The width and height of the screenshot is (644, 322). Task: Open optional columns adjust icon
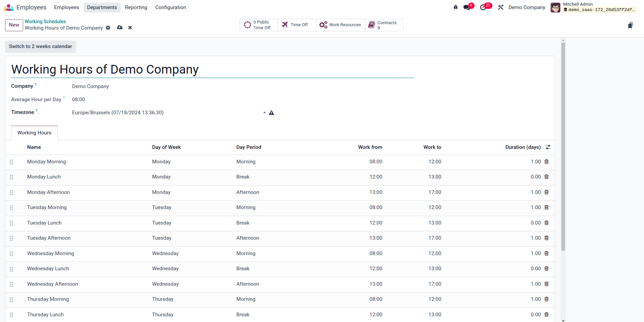point(548,147)
